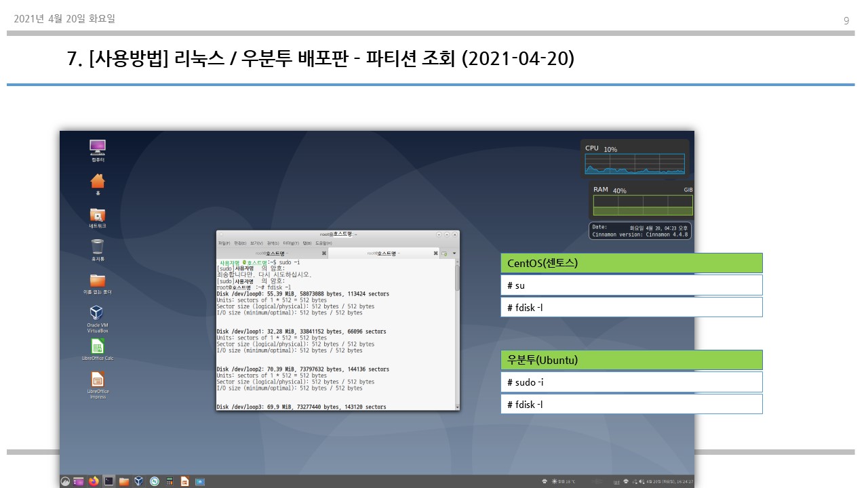
Task: Open the 검색(S) terminal menu
Action: tap(273, 243)
